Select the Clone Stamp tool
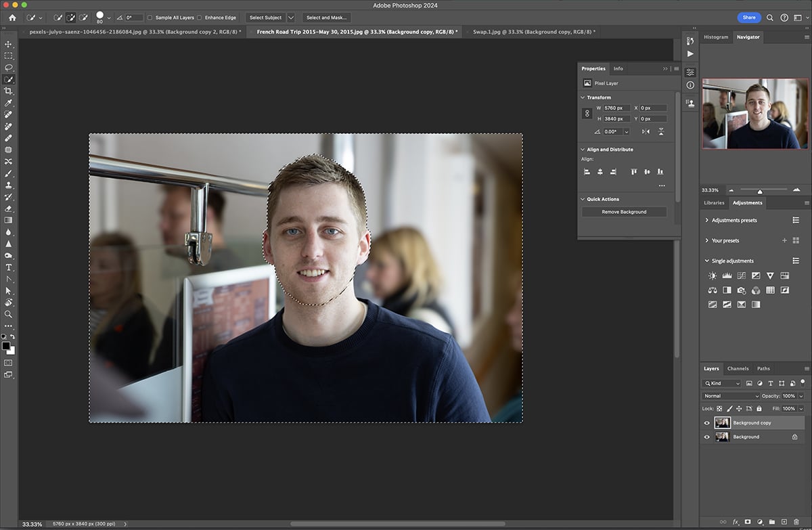Viewport: 812px width, 530px height. tap(9, 185)
